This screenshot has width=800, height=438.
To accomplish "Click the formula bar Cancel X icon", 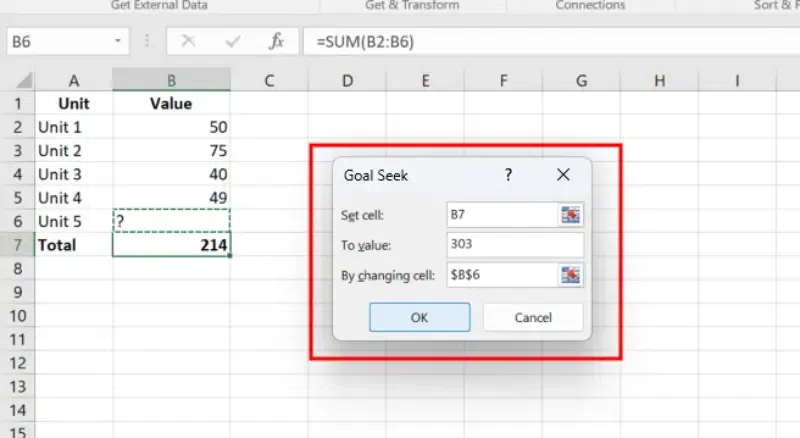I will [x=188, y=42].
